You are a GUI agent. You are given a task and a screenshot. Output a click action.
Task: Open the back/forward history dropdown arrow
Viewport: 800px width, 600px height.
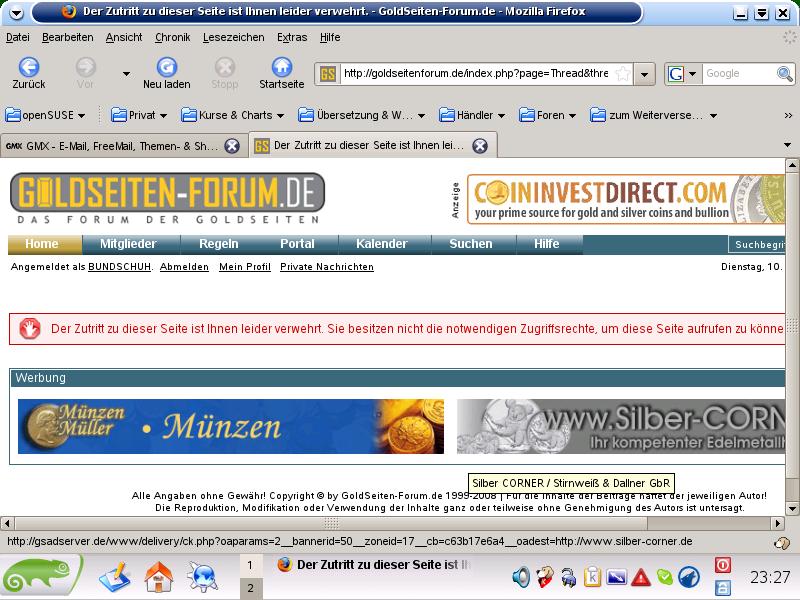[x=126, y=74]
